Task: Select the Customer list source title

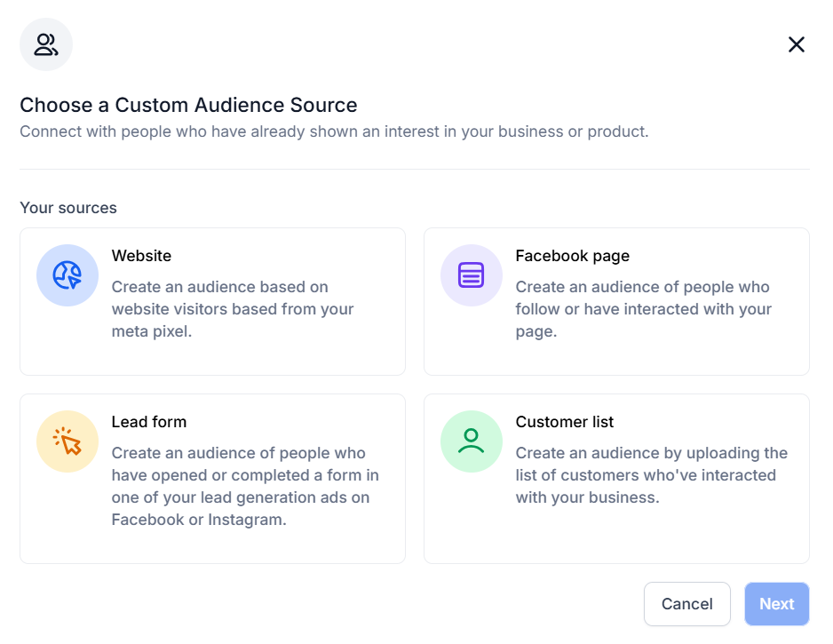Action: point(564,422)
